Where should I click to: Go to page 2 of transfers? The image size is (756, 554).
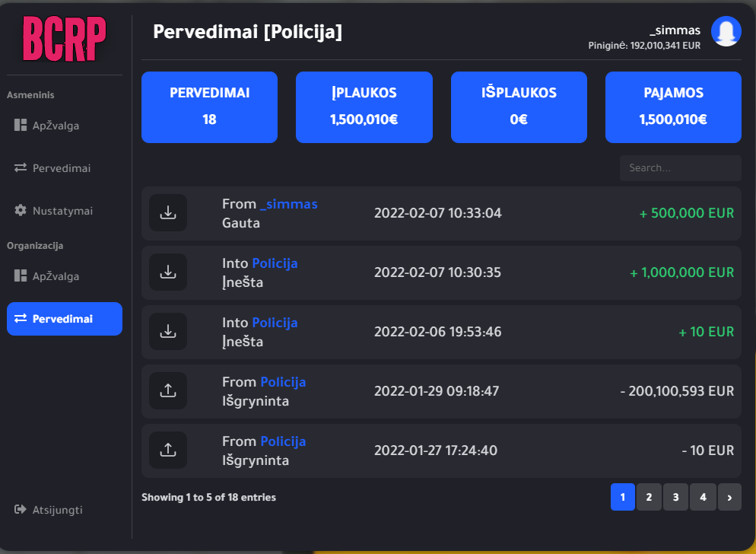pyautogui.click(x=649, y=498)
